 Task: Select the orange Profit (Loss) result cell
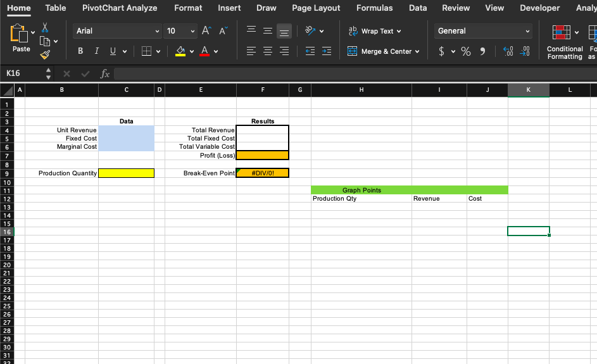263,155
